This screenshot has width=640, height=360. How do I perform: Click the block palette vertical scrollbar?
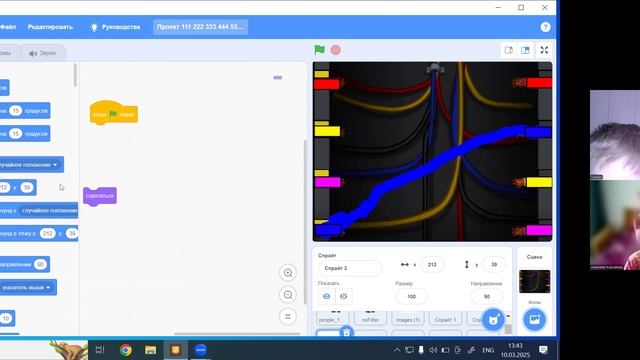(x=76, y=75)
